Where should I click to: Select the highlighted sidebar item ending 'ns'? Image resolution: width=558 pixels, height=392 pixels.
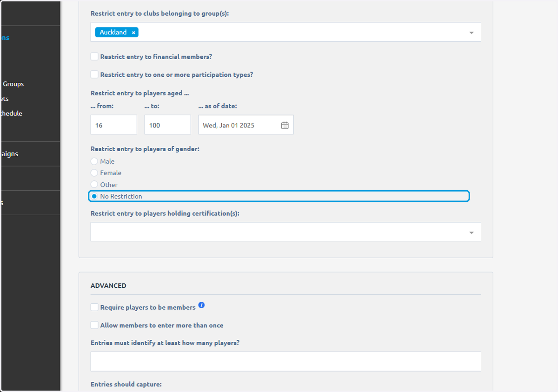(5, 38)
